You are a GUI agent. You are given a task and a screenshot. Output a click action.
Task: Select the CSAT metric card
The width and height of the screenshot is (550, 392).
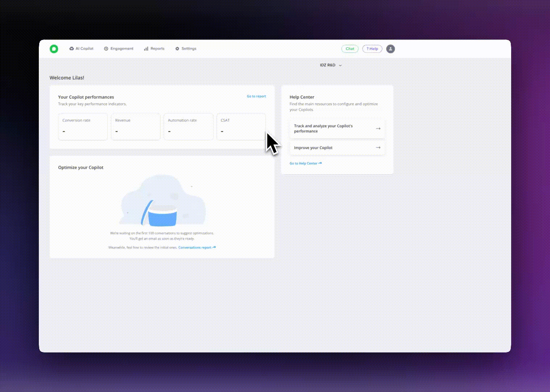click(x=241, y=126)
